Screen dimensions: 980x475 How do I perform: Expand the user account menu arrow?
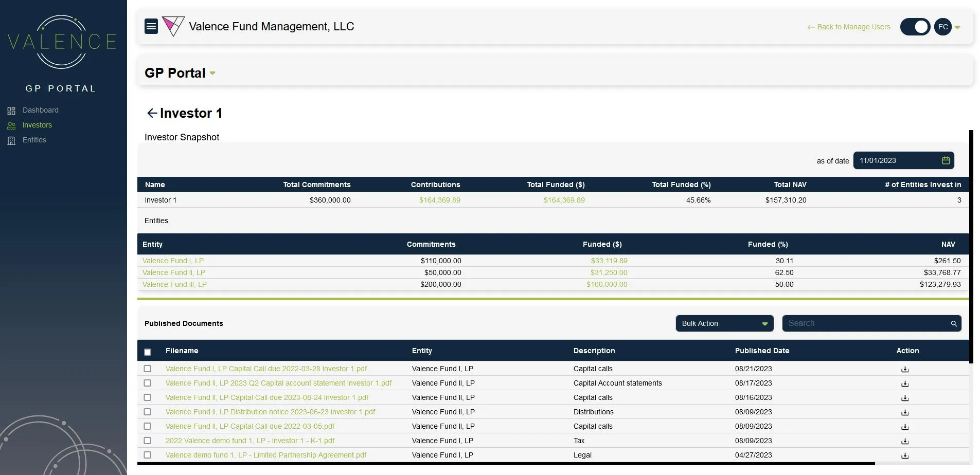point(957,27)
